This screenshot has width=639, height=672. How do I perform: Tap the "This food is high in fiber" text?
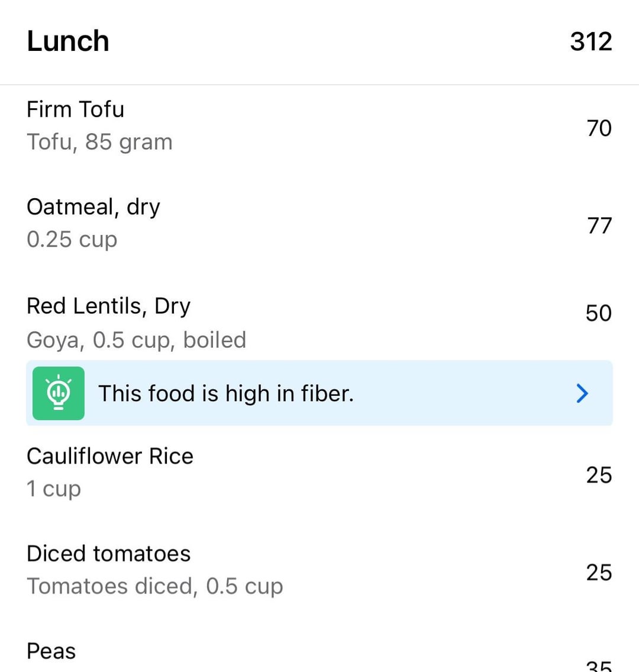click(x=225, y=393)
